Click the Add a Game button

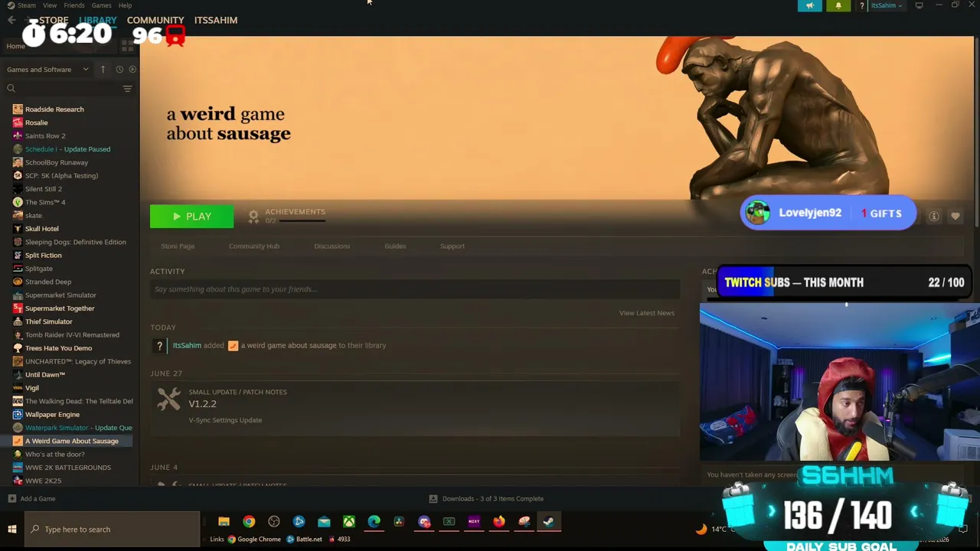tap(31, 499)
